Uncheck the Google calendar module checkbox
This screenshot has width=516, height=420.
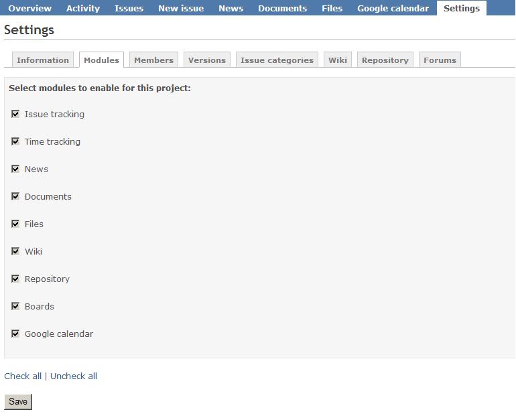(x=15, y=334)
